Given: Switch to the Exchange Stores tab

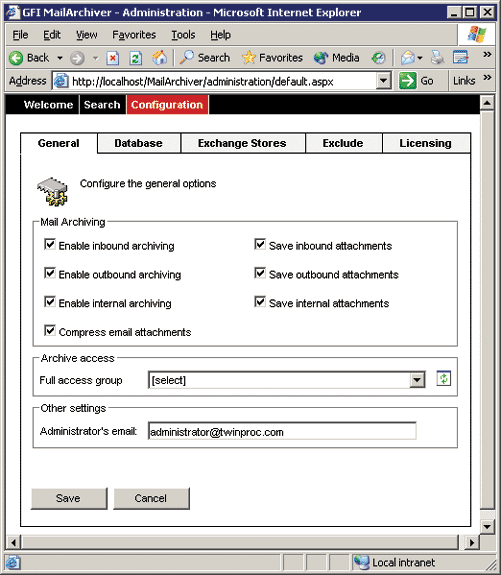Looking at the screenshot, I should pyautogui.click(x=242, y=143).
